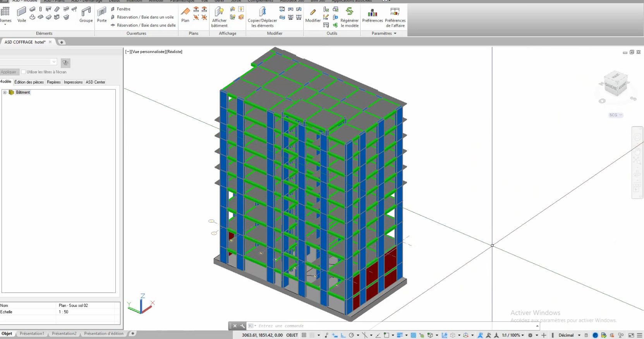644x339 pixels.
Task: Toggle grid display in status bar
Action: (x=304, y=335)
